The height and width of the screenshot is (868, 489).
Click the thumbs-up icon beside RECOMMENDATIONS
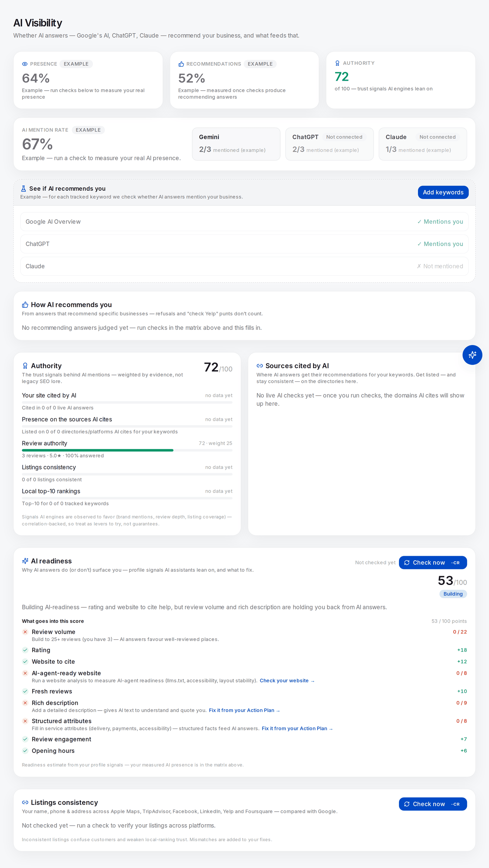181,64
